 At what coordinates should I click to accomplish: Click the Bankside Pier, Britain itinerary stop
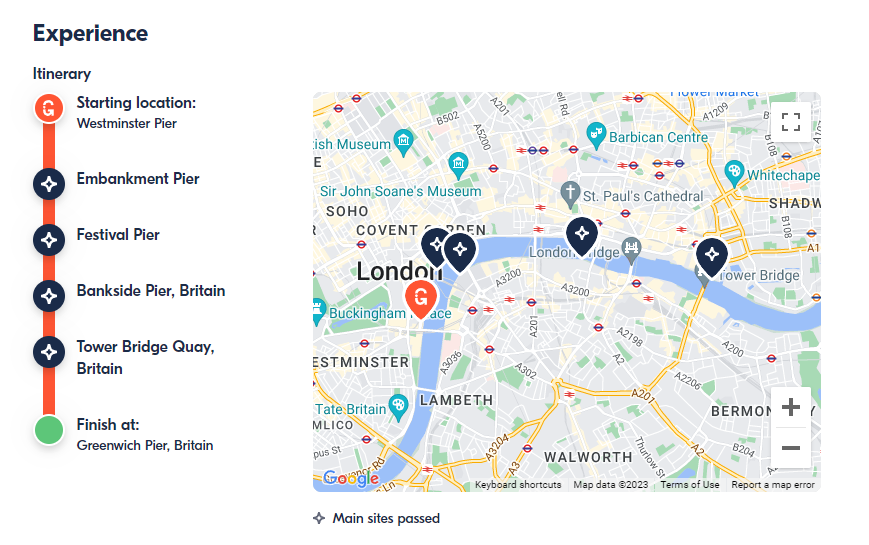click(x=151, y=291)
